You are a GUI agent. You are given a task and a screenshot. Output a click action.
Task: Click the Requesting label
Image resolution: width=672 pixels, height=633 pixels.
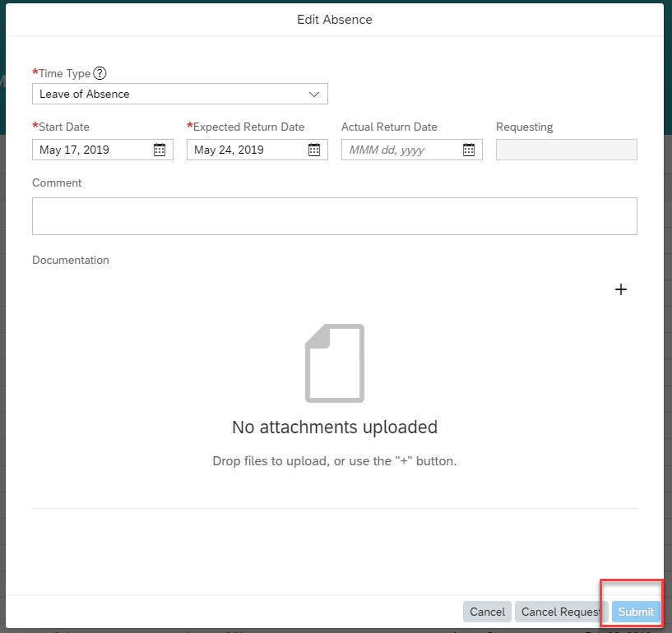(x=525, y=127)
